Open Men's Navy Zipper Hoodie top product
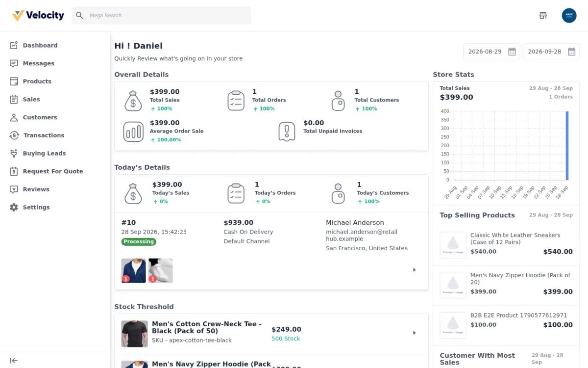 [520, 279]
